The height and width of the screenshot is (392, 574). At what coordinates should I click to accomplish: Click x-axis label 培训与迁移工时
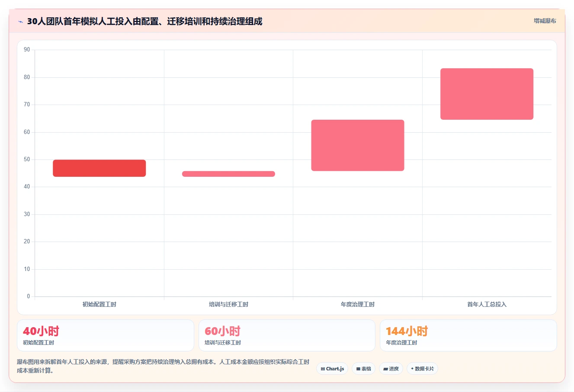[x=228, y=304]
